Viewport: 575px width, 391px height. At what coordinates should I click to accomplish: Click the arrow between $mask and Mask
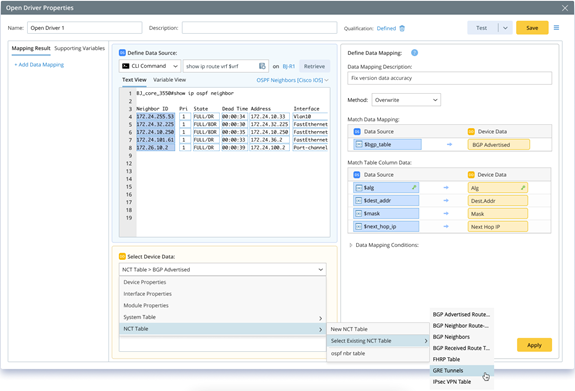(446, 213)
